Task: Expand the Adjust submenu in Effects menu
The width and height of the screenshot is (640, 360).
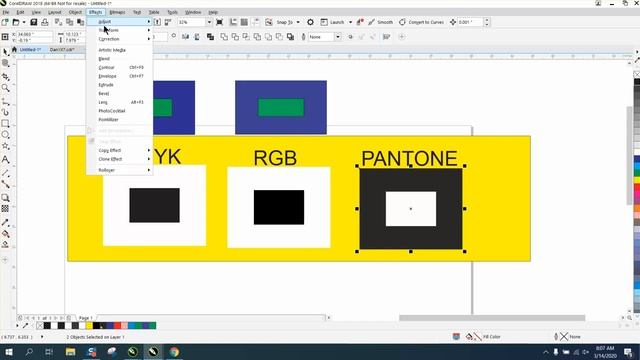Action: click(120, 21)
